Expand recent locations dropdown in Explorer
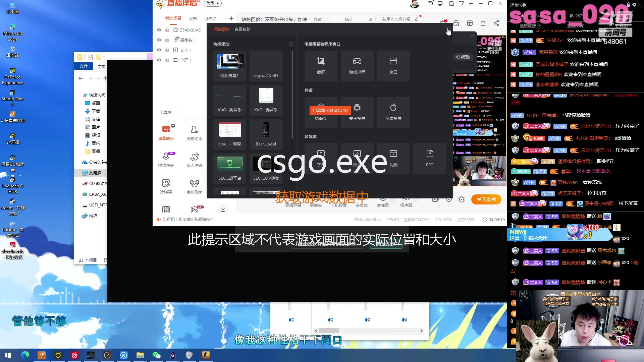The height and width of the screenshot is (362, 644). 98,78
